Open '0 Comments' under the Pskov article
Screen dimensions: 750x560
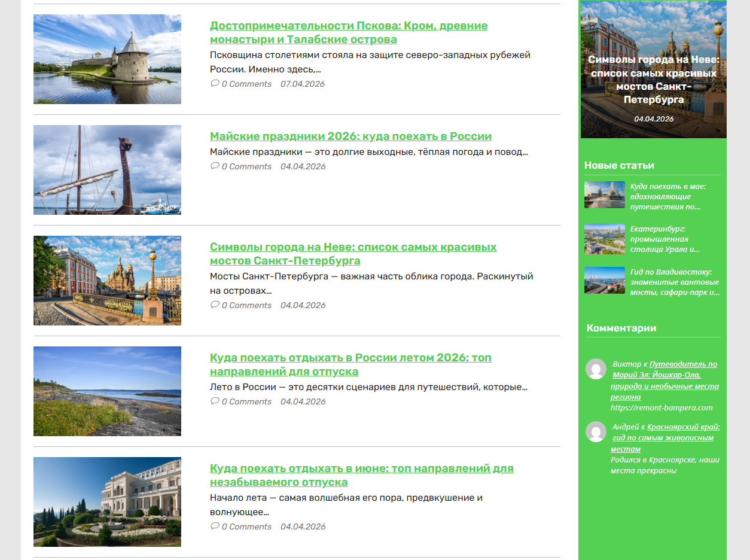[246, 84]
